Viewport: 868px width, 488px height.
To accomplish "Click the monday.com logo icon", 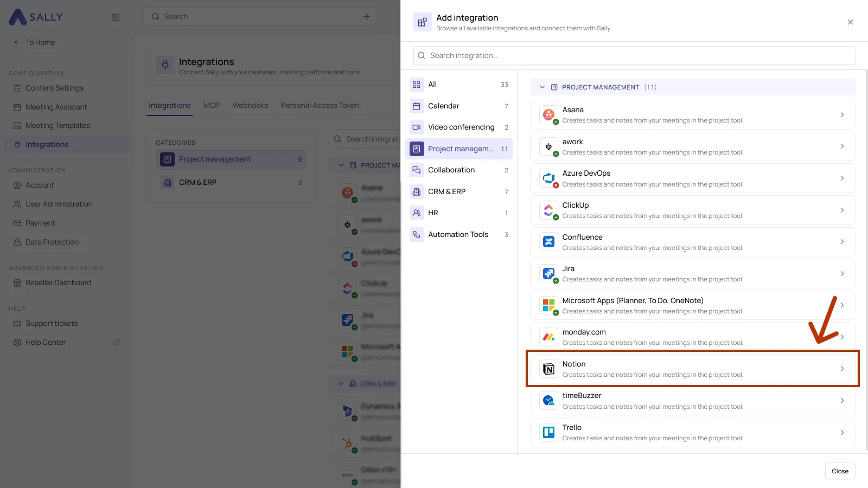I will 548,337.
